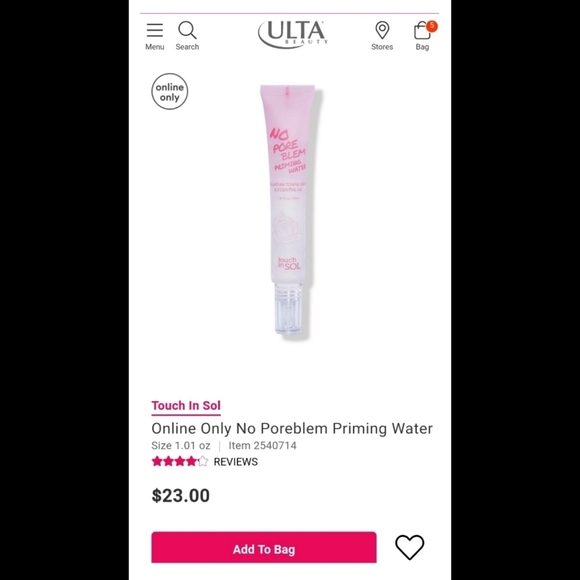Viewport: 580px width, 580px height.
Task: Click the pink star rating
Action: (x=180, y=461)
